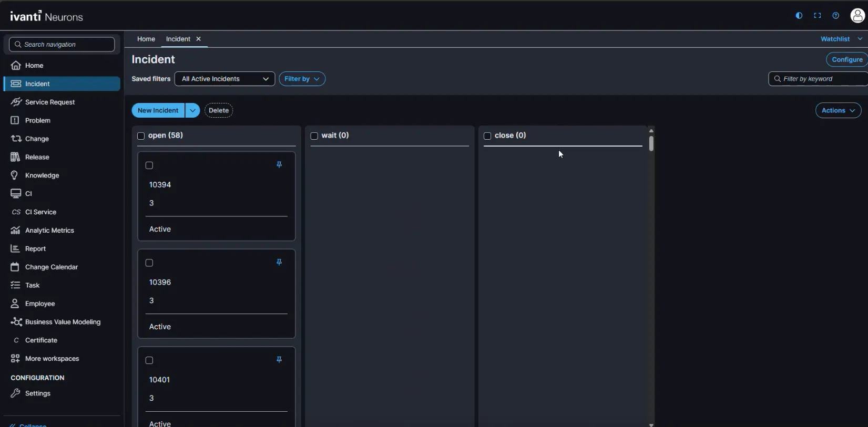Click the Settings wrench icon

point(15,393)
